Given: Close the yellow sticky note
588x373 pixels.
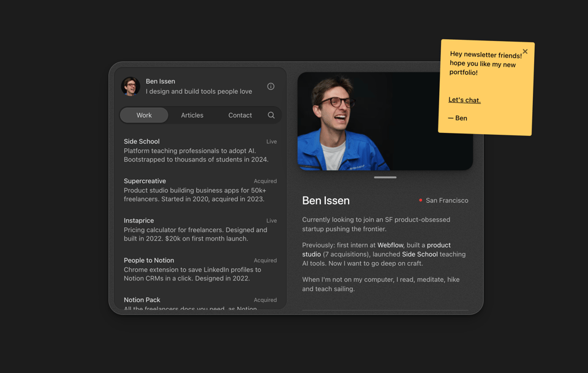Looking at the screenshot, I should [525, 51].
